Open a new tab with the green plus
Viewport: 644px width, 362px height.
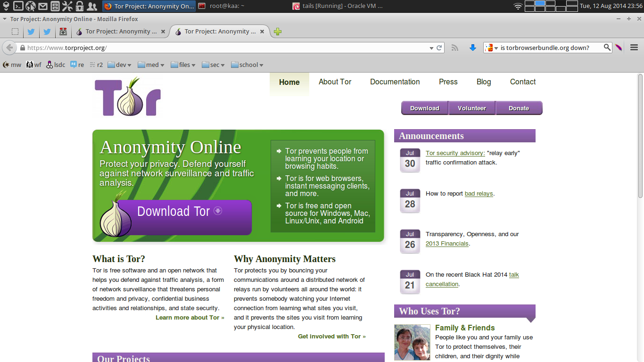coord(278,32)
